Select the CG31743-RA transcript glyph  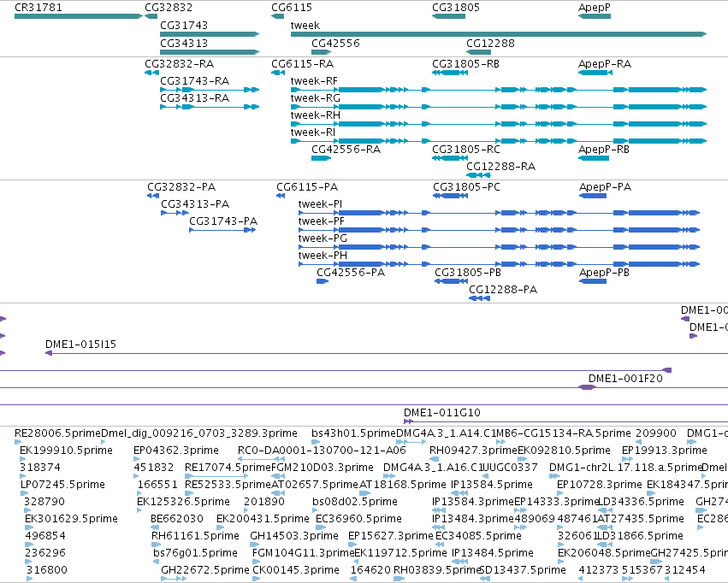click(210, 90)
